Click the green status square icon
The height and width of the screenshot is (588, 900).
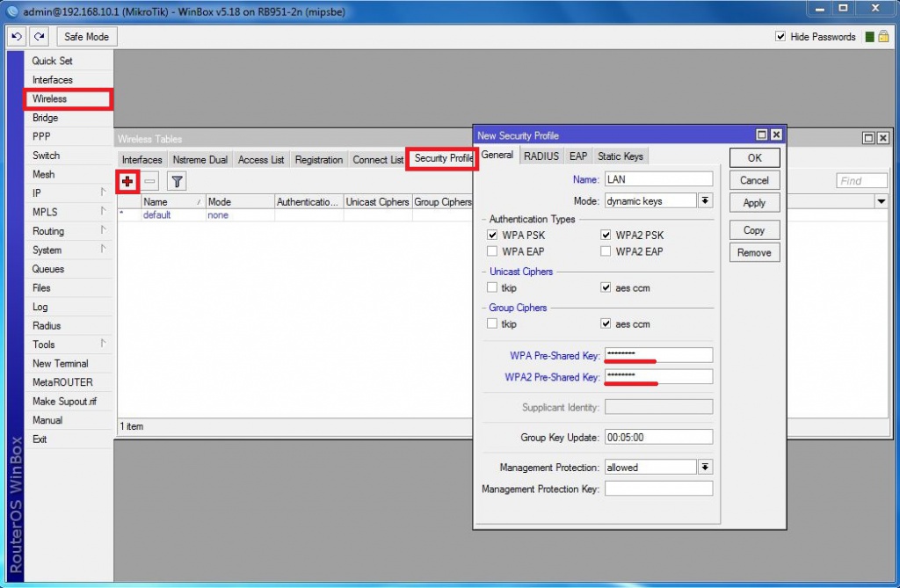pos(870,37)
